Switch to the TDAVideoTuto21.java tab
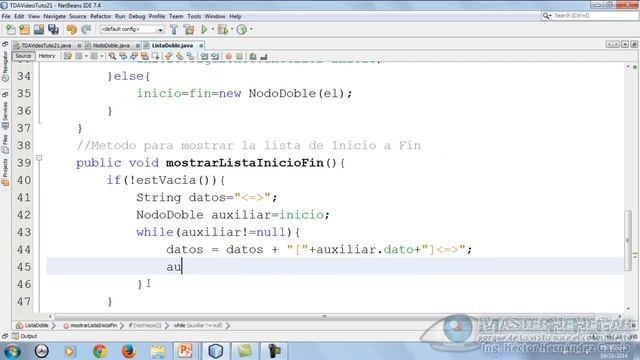This screenshot has height=360, width=640. point(46,45)
